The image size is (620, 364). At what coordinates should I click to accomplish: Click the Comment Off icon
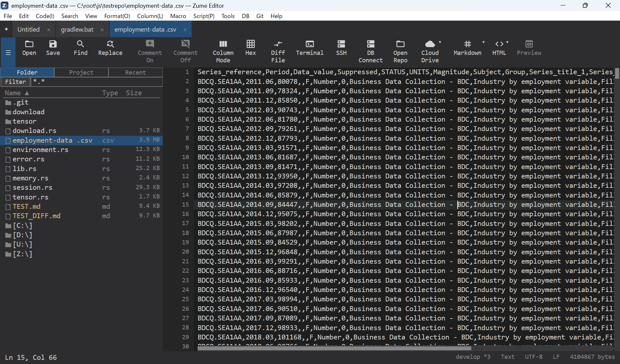(185, 52)
